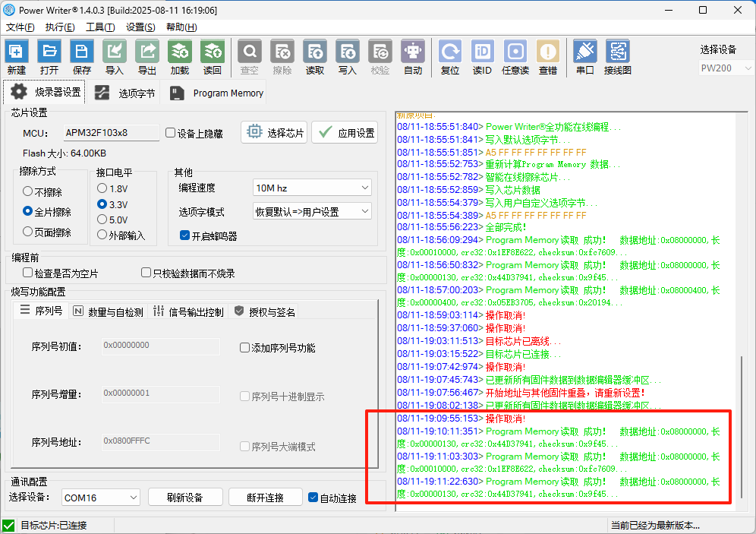Click the 任意读 (Arbitrary read) icon
Viewport: 756px width, 534px height.
[515, 58]
